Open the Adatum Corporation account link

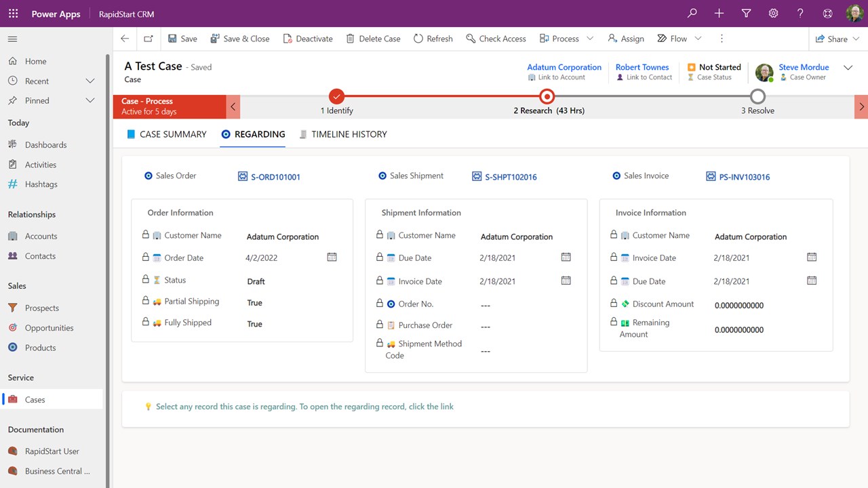(x=564, y=67)
